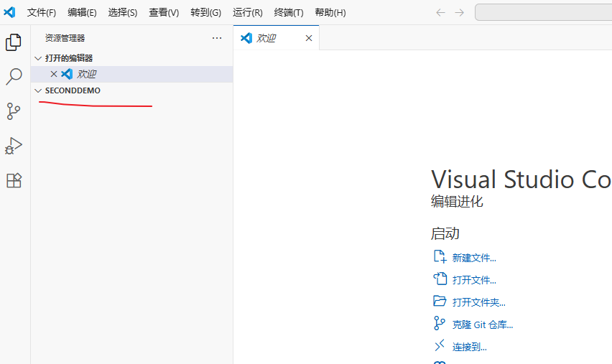612x364 pixels.
Task: Select 欢迎 entry in open editors
Action: tap(132, 74)
